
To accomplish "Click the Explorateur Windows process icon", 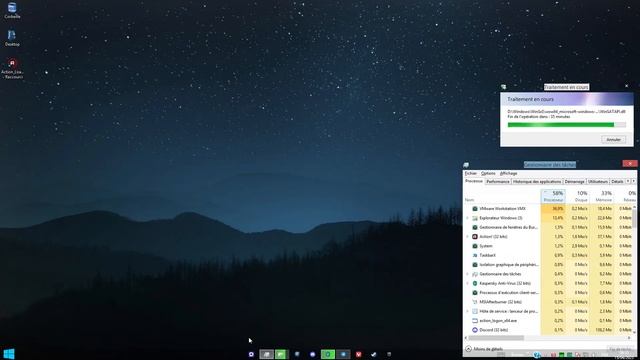I will [x=475, y=218].
